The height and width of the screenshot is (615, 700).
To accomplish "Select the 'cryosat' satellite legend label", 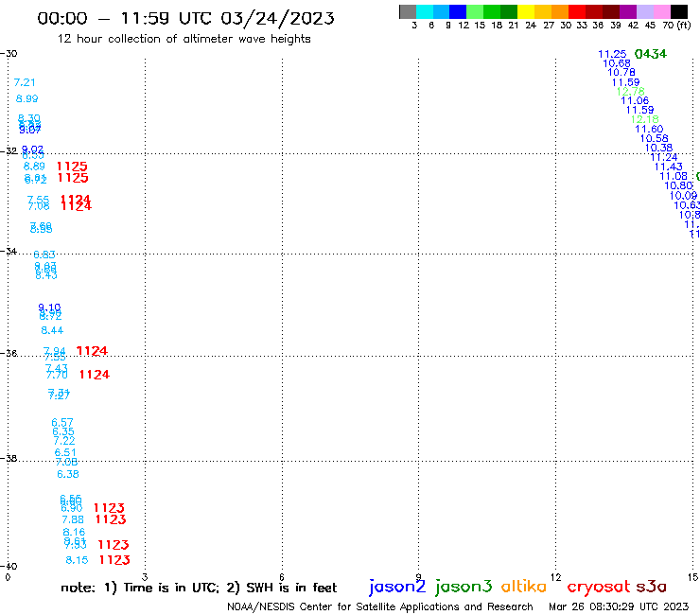I will click(x=599, y=588).
